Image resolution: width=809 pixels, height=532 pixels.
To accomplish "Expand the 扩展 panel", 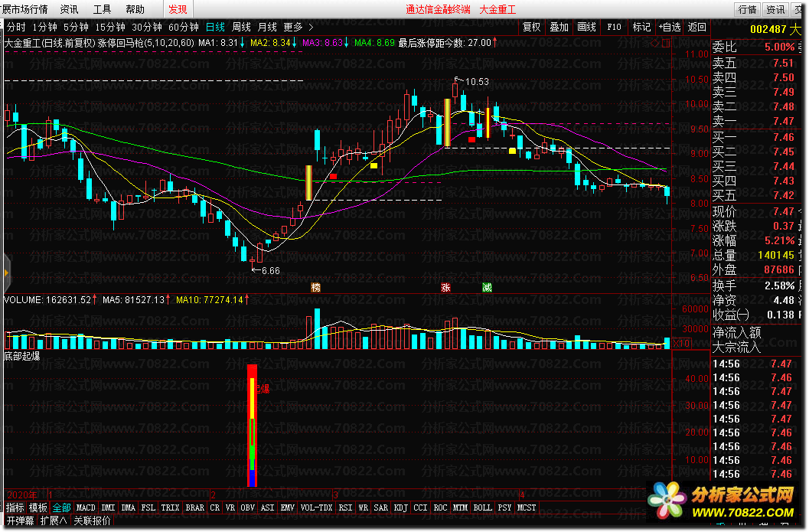I will pyautogui.click(x=54, y=521).
